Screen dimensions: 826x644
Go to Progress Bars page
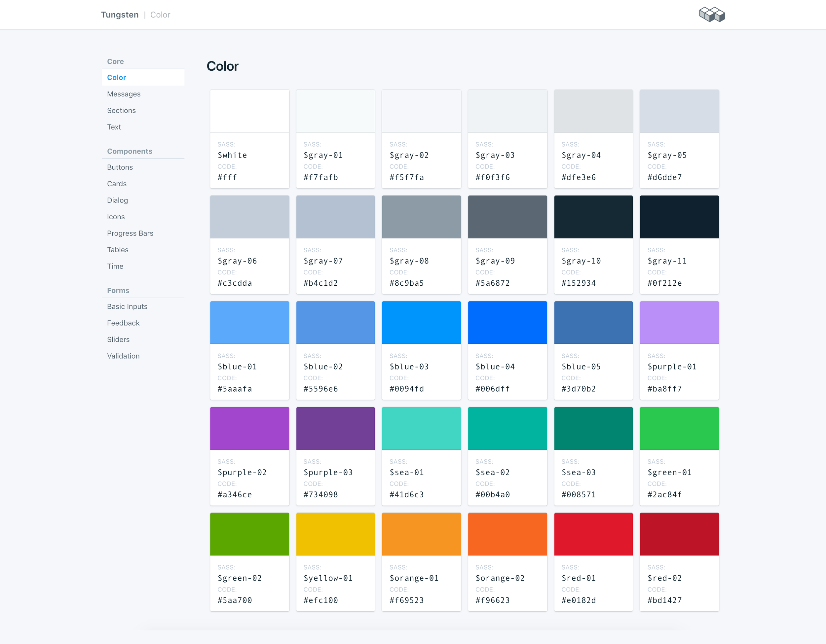pyautogui.click(x=130, y=233)
